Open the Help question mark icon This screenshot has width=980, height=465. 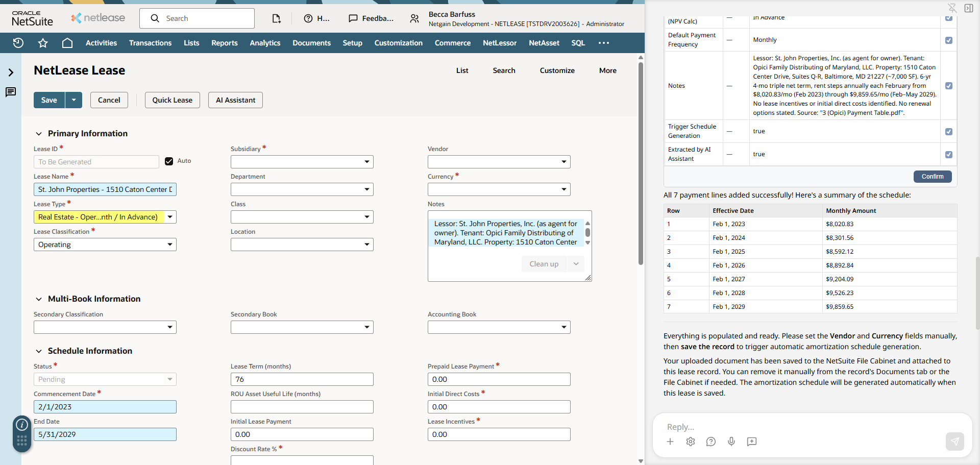[308, 18]
